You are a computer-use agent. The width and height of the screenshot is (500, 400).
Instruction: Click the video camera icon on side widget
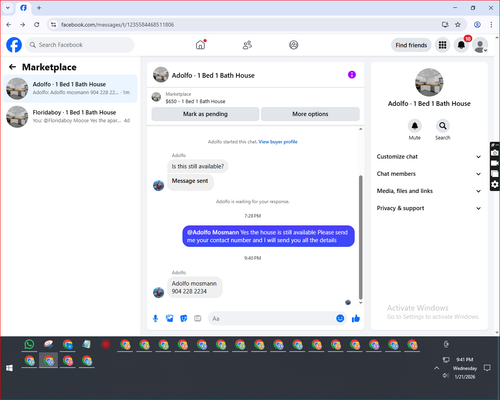(495, 163)
